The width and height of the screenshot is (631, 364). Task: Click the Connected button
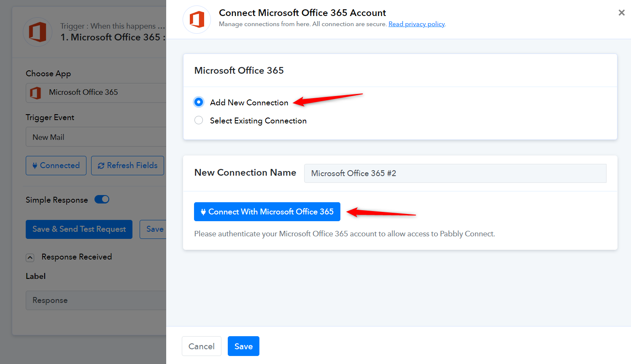(x=56, y=166)
